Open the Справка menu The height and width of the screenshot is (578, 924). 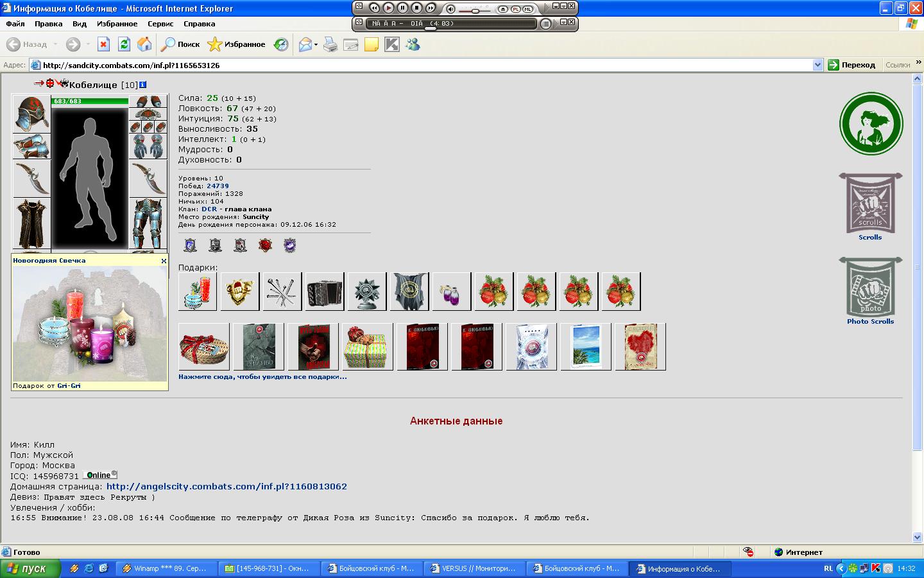pos(199,24)
